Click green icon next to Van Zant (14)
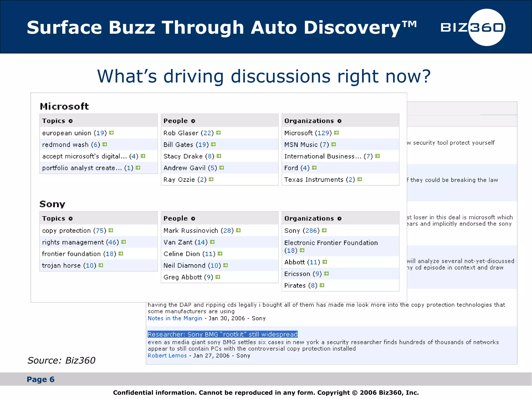 pyautogui.click(x=212, y=242)
